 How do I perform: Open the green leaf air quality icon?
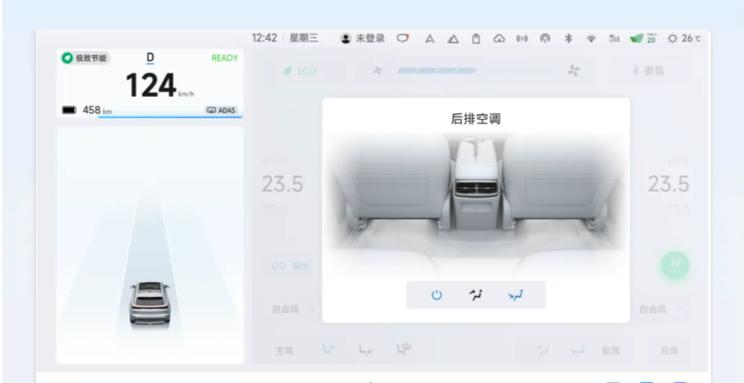[637, 38]
